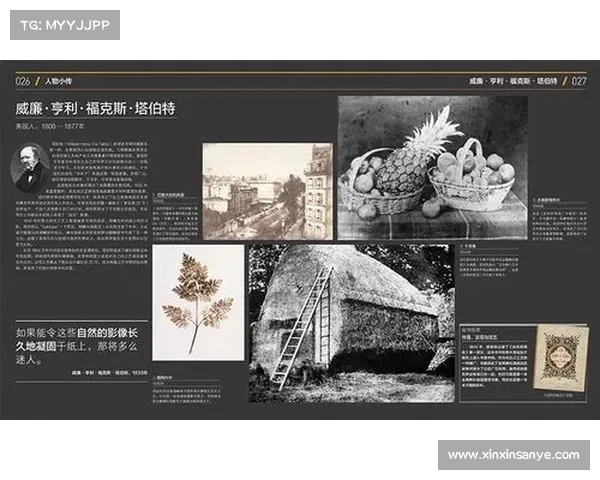Click the TG: MYYJJPP watermark label
The height and width of the screenshot is (480, 600).
click(64, 24)
